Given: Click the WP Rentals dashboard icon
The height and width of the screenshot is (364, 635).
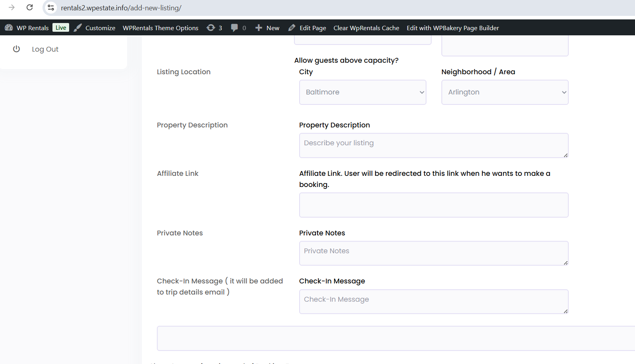Looking at the screenshot, I should click(9, 28).
